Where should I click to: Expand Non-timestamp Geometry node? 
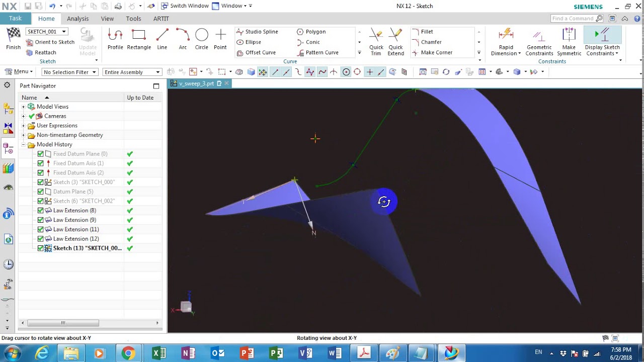[x=23, y=135]
